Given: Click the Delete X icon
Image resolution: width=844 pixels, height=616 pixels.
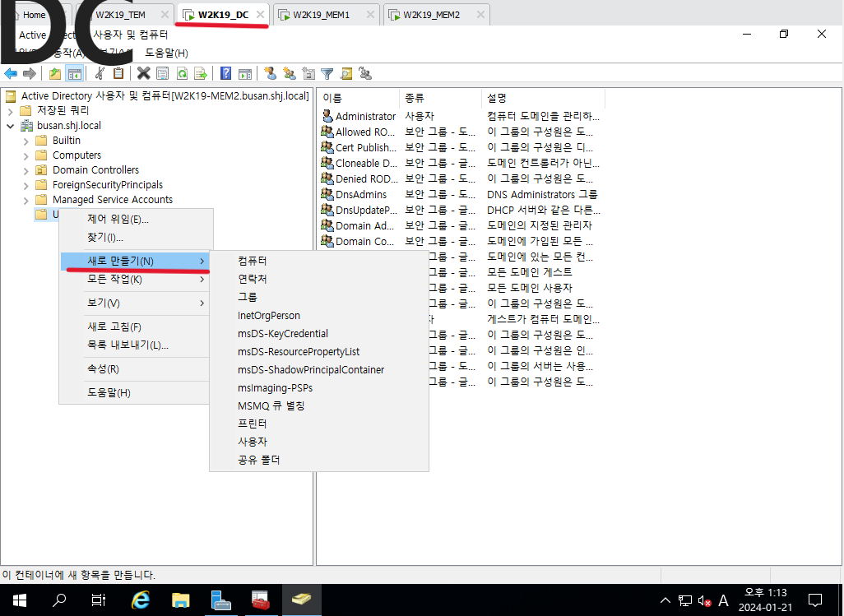Looking at the screenshot, I should click(143, 74).
